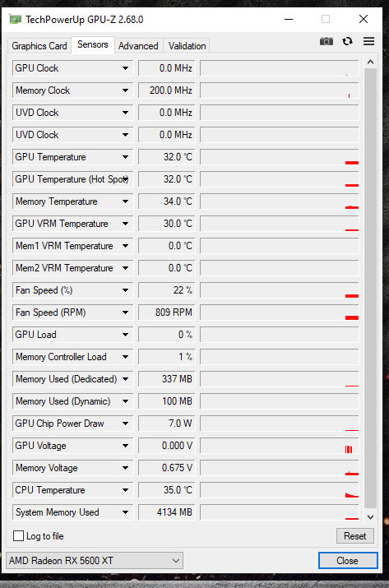
Task: Click the 34.0 °C memory temperature value
Action: click(167, 201)
